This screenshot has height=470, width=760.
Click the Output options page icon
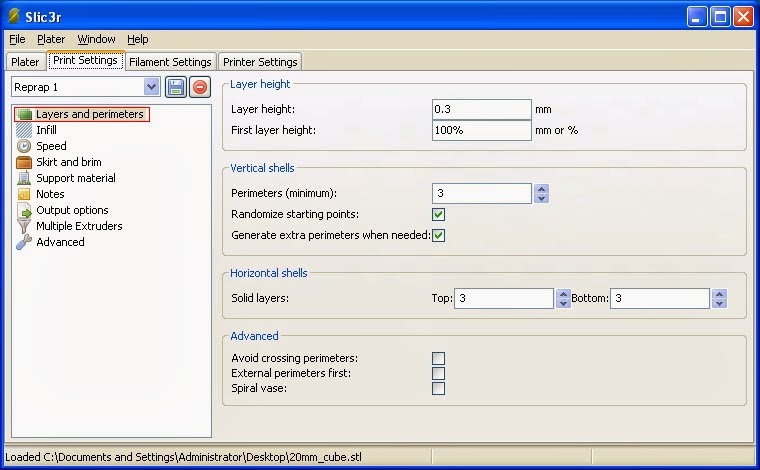pos(24,210)
